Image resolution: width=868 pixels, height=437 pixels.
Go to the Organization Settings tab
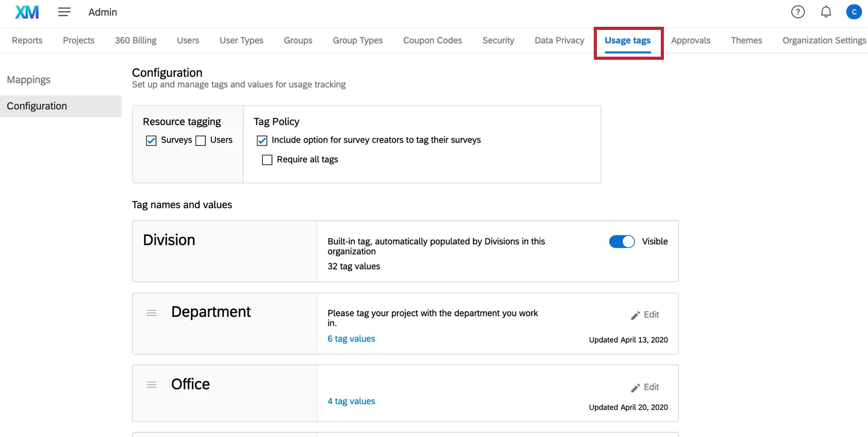(824, 40)
